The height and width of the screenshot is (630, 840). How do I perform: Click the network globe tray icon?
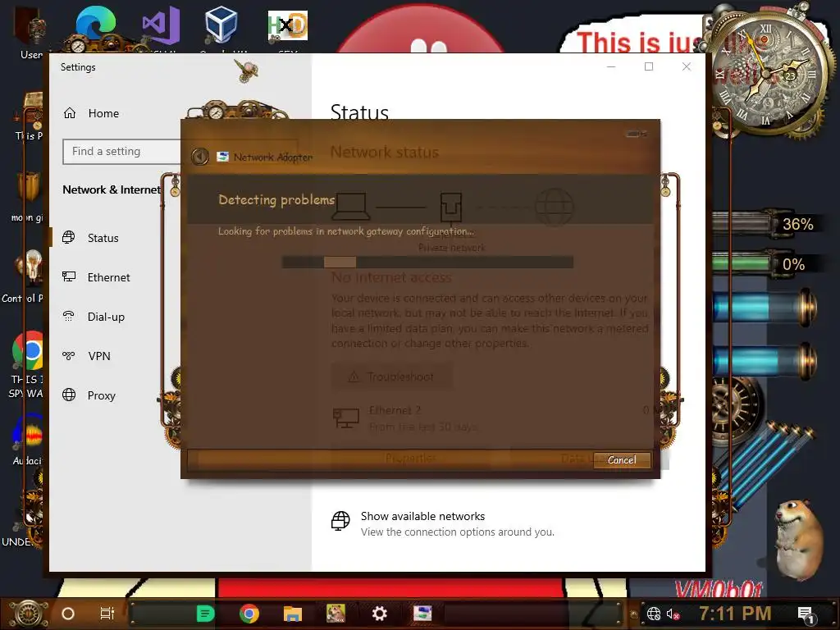pos(654,614)
